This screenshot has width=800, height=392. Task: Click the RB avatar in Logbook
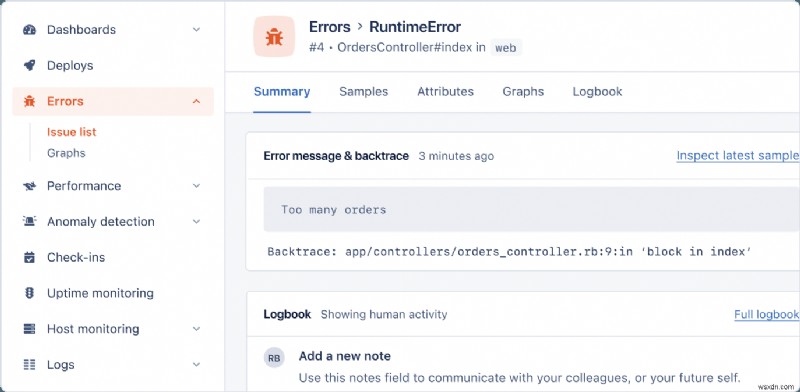tap(274, 358)
